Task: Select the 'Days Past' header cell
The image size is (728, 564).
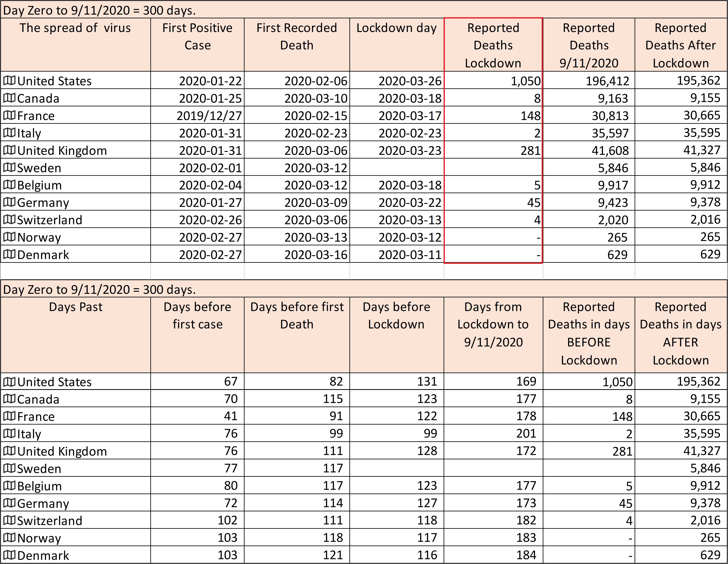Action: [76, 335]
